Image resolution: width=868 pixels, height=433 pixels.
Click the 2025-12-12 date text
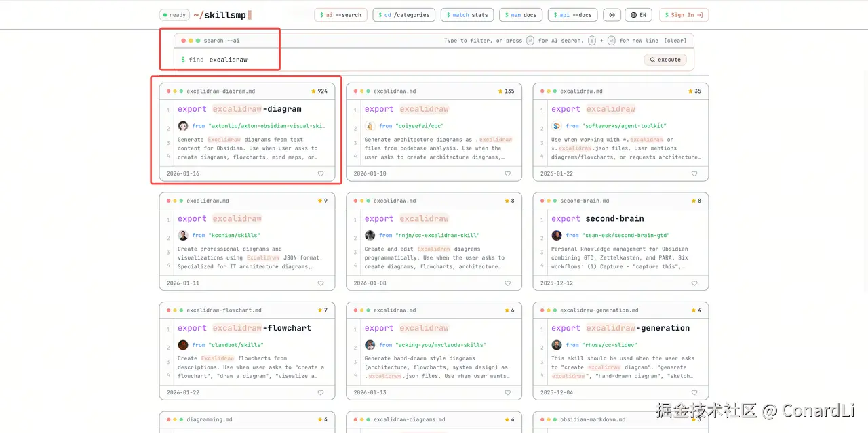coord(557,283)
